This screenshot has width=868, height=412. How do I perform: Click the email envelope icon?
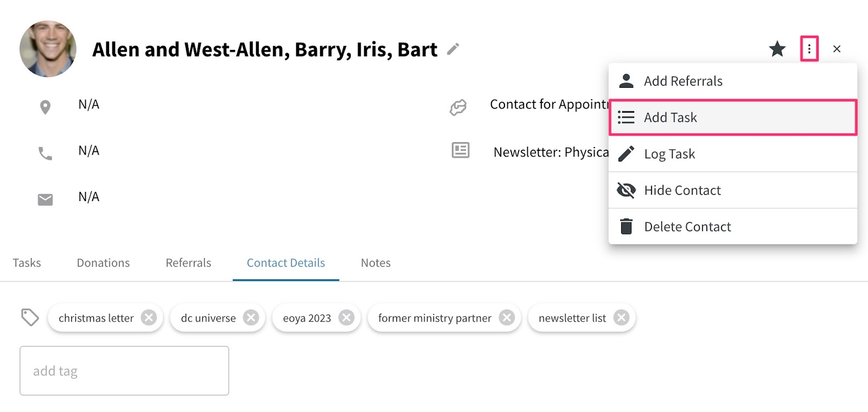45,199
